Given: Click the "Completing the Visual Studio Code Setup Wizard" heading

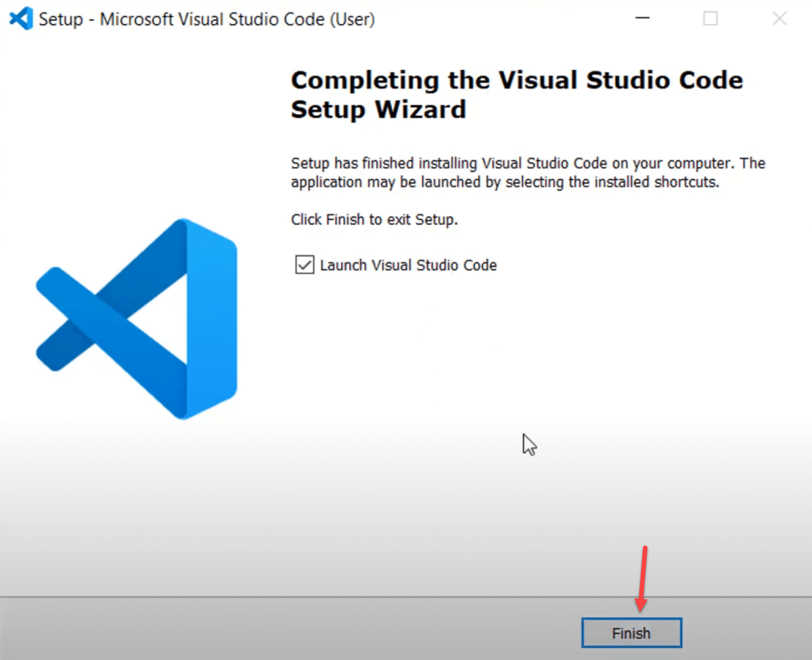Looking at the screenshot, I should 517,95.
